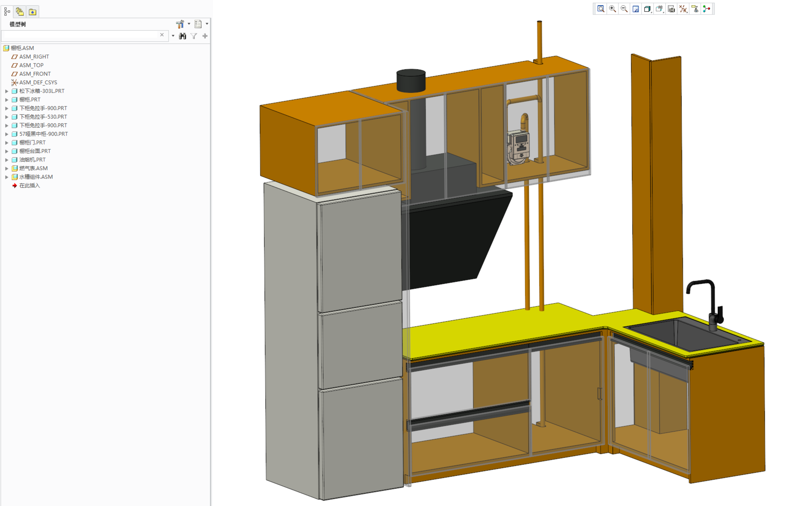812x506 pixels.
Task: Clear the model tree search box
Action: coord(162,35)
